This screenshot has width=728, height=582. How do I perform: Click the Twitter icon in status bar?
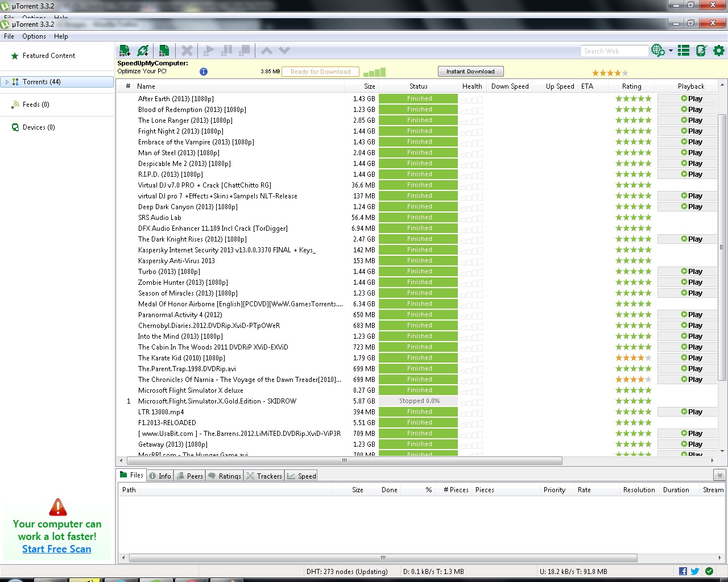(x=695, y=571)
